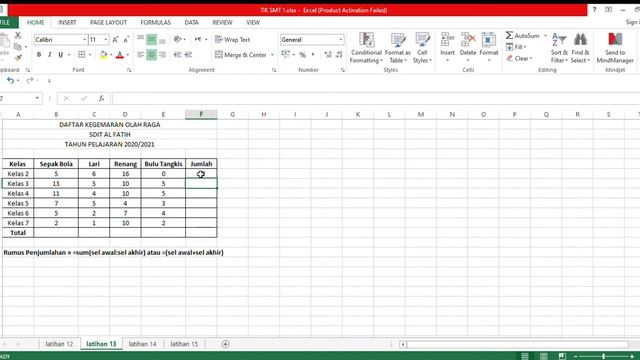Click Wrap Text
This screenshot has width=640, height=360.
[x=232, y=40]
